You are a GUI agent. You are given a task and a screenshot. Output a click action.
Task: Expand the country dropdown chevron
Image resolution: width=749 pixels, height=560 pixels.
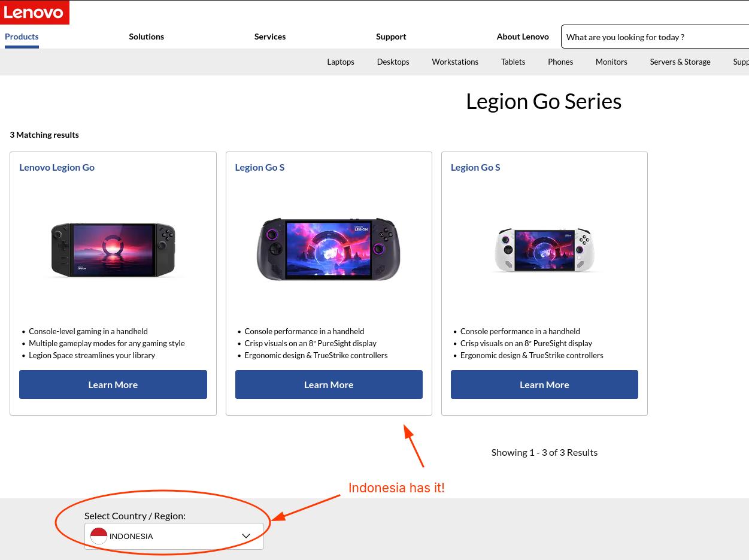tap(246, 536)
